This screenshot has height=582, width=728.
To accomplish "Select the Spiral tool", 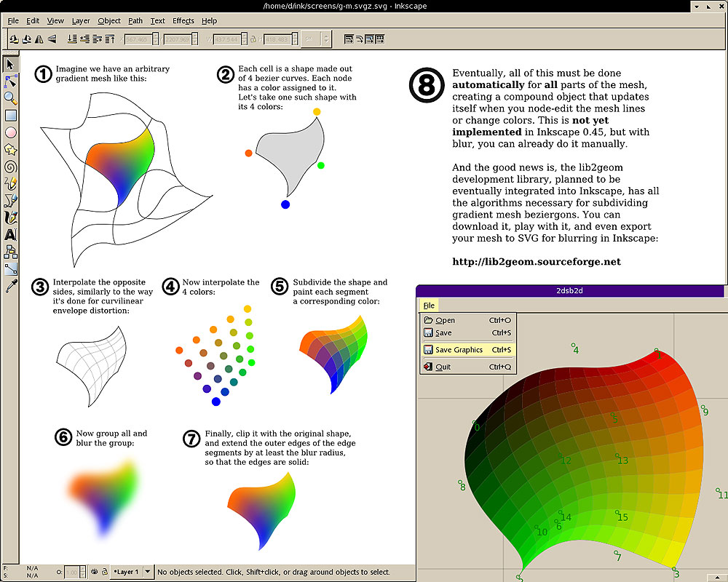I will (10, 167).
